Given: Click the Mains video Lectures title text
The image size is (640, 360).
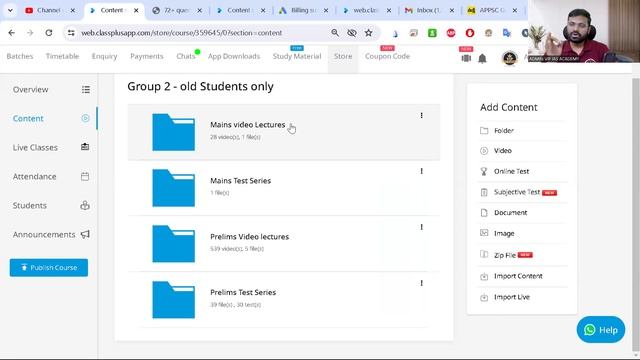Looking at the screenshot, I should (248, 125).
